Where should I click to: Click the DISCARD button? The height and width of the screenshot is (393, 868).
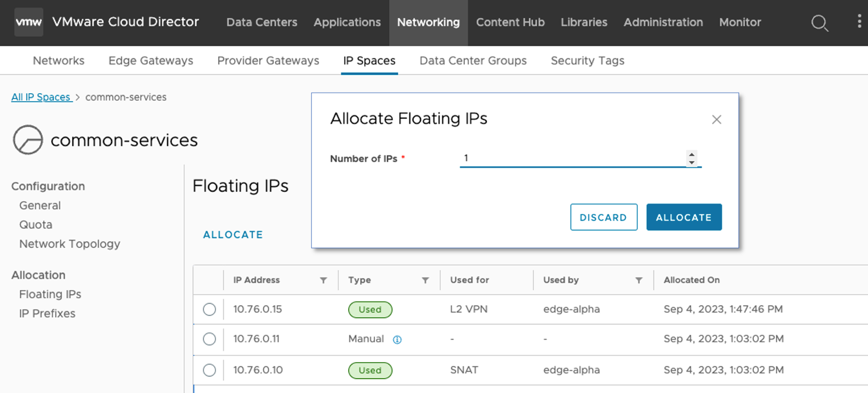coord(604,217)
